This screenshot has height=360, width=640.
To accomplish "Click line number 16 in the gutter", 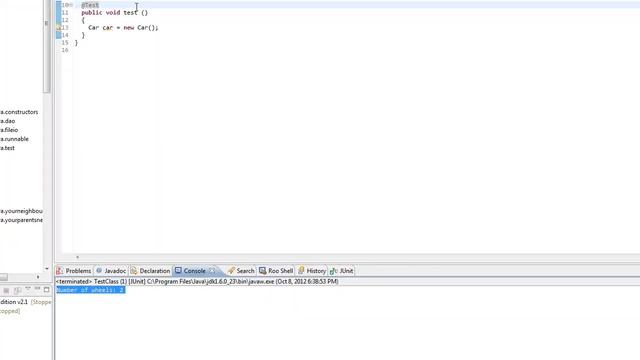I will [x=65, y=50].
